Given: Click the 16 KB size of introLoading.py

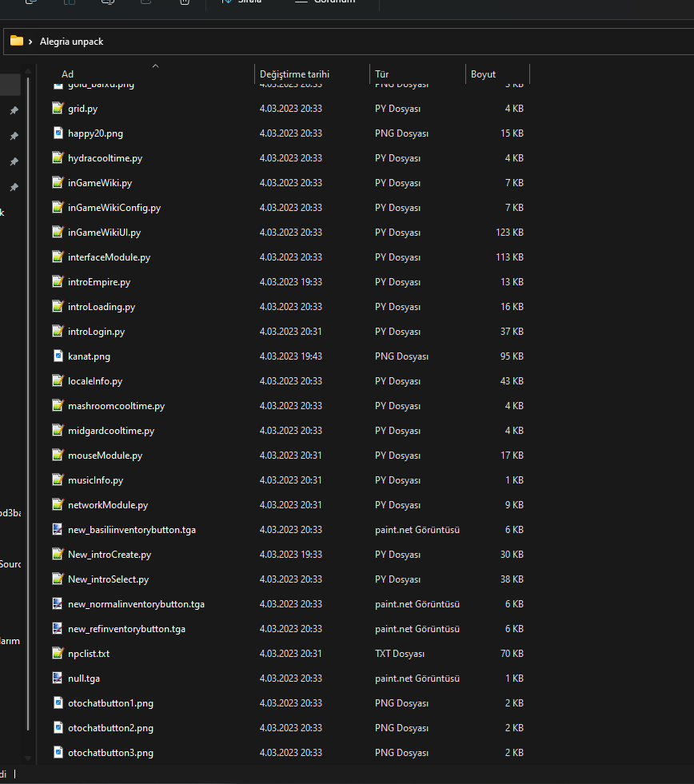Looking at the screenshot, I should [512, 307].
